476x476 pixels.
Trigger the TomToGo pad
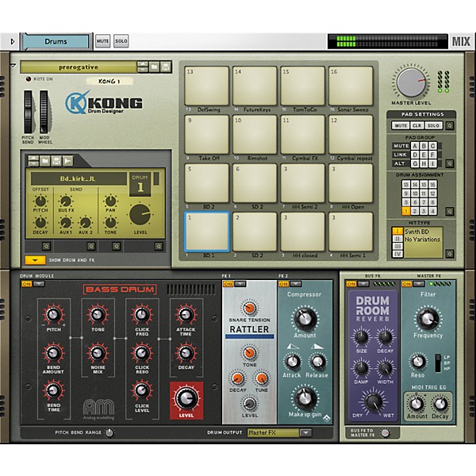pos(303,86)
